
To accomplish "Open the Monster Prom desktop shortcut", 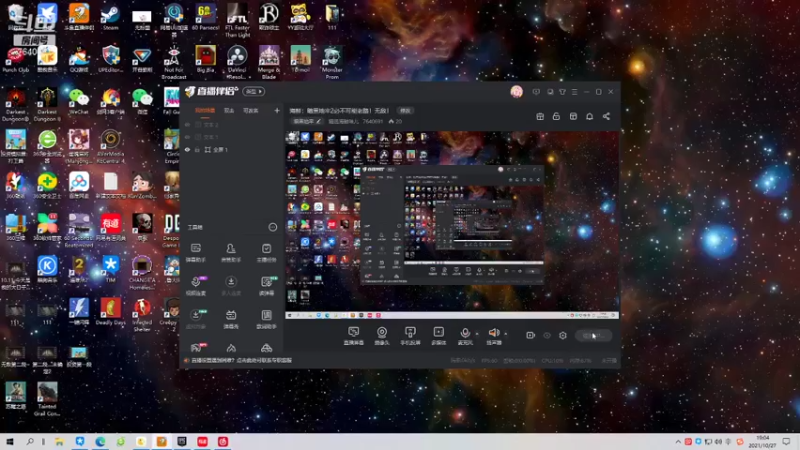I will click(x=332, y=62).
